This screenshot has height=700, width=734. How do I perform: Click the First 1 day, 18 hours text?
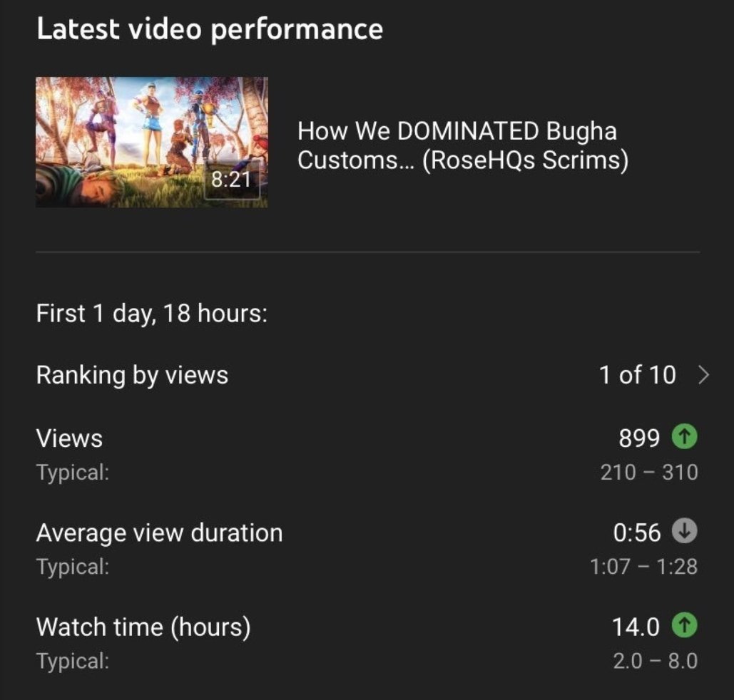pyautogui.click(x=152, y=313)
